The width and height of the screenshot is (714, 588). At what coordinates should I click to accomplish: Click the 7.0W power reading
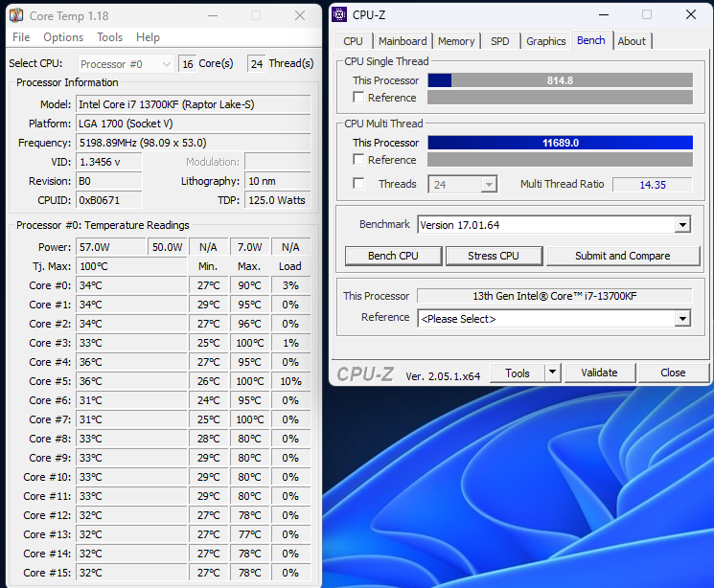click(x=250, y=247)
